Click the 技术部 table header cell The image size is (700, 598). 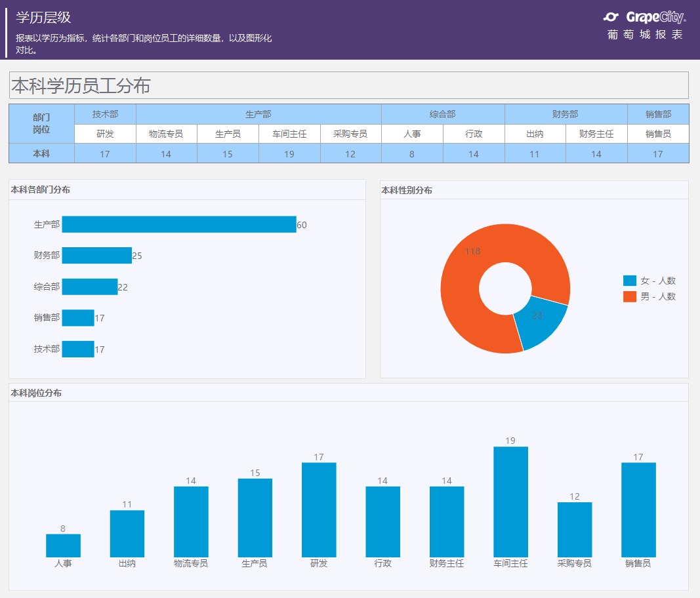click(x=106, y=114)
